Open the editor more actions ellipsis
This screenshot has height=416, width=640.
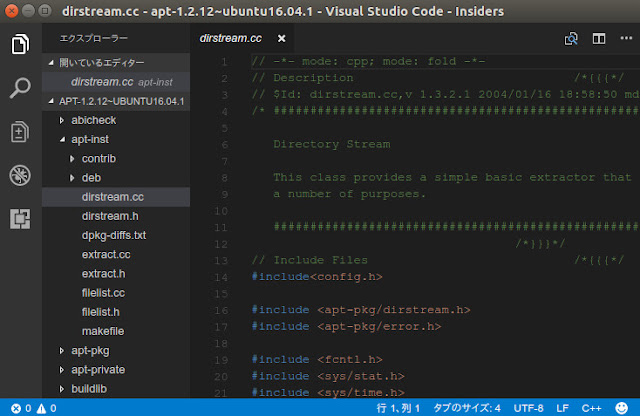point(626,38)
